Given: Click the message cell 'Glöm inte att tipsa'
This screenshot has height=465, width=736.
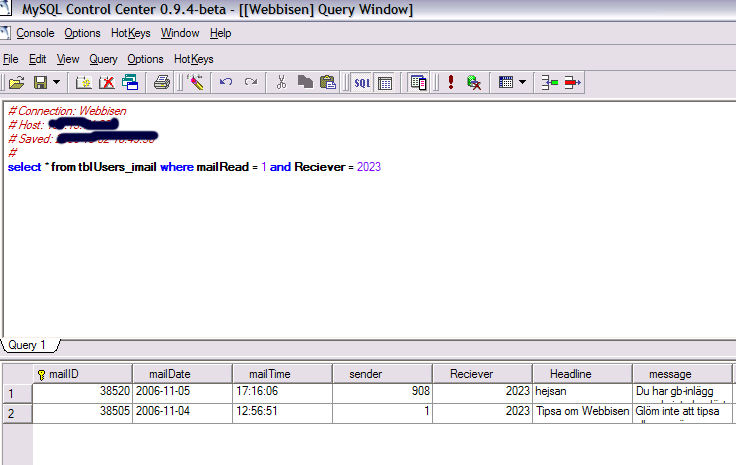Looking at the screenshot, I should pyautogui.click(x=682, y=413).
